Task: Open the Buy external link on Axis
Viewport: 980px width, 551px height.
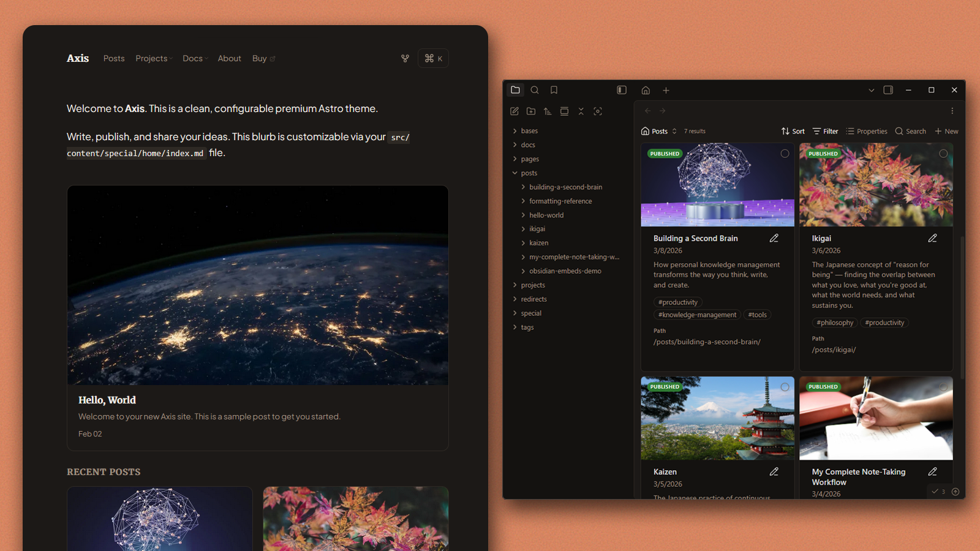Action: click(x=264, y=58)
